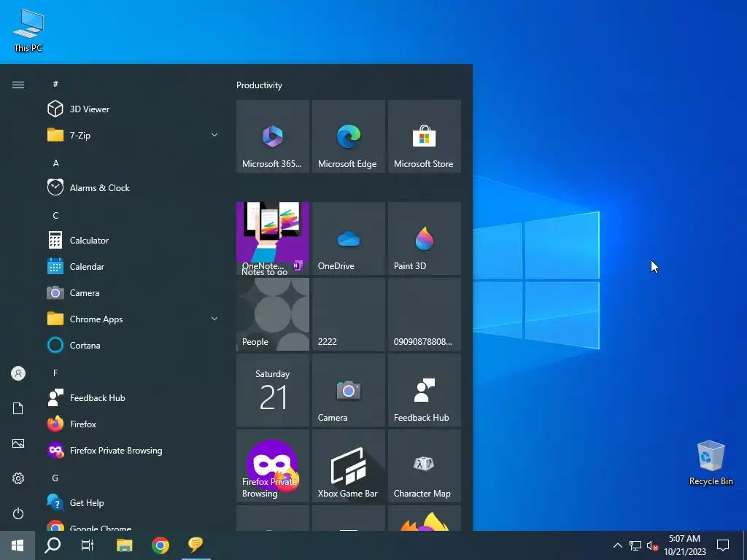747x560 pixels.
Task: Open the Character Map tile
Action: tap(425, 466)
